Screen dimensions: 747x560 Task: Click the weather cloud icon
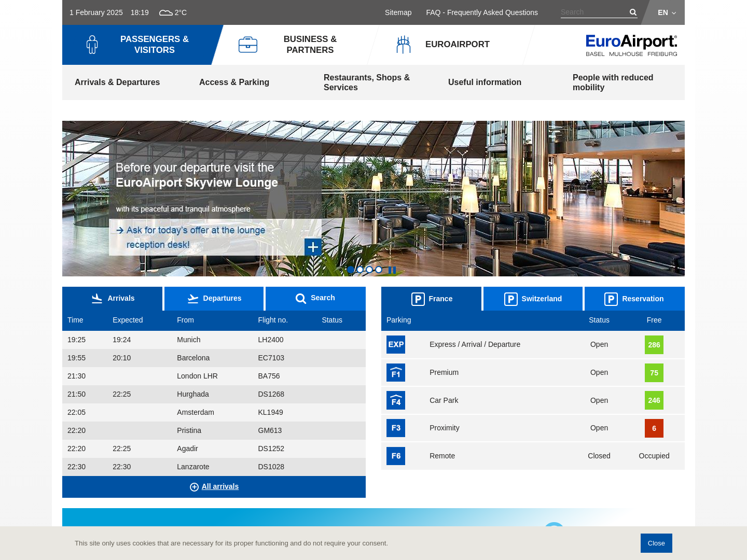[x=166, y=12]
